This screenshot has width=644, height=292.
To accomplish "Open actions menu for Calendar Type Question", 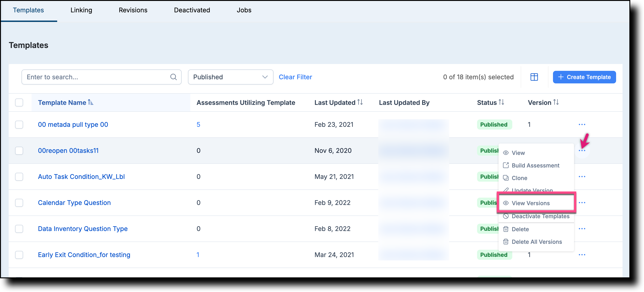I will click(x=582, y=203).
